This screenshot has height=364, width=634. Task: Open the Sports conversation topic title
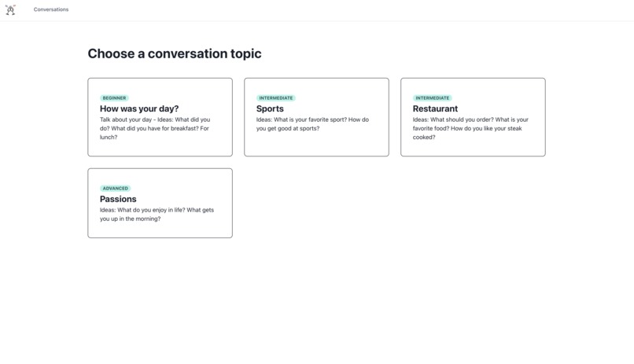pos(270,108)
